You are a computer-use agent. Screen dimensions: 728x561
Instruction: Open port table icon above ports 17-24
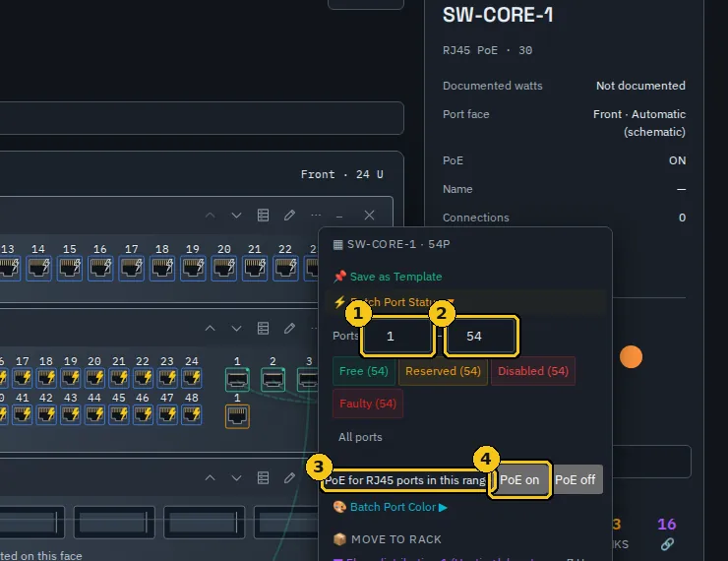pos(264,329)
